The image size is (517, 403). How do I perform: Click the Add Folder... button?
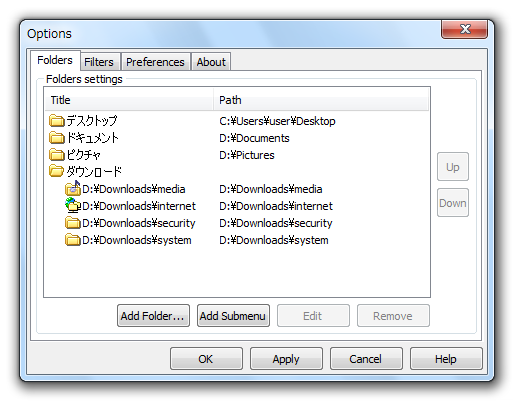tap(153, 316)
